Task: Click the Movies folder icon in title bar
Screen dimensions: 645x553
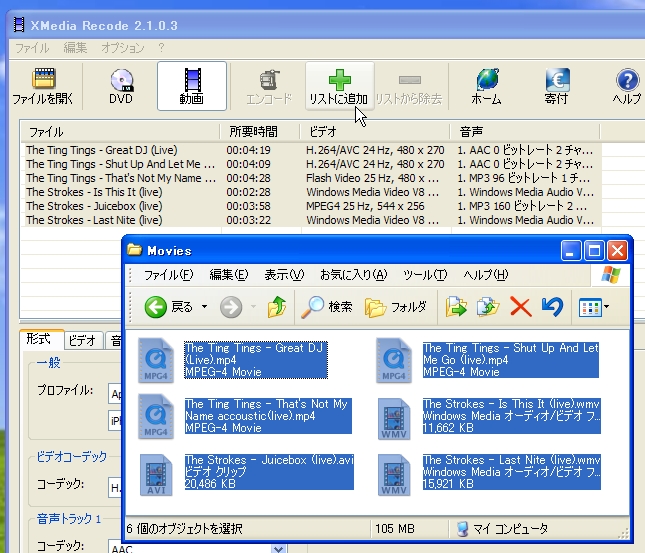Action: point(135,250)
